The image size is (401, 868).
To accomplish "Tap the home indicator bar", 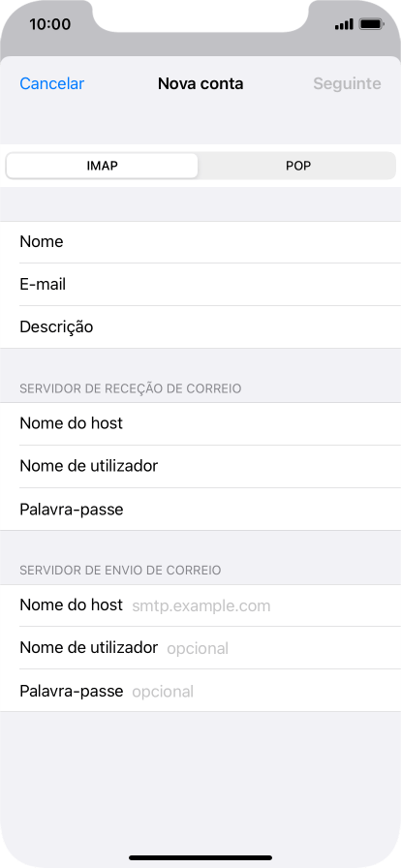I will [200, 858].
